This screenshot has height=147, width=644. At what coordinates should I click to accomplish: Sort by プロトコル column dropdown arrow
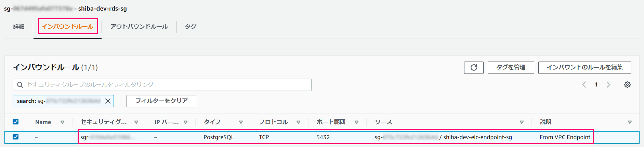(x=298, y=122)
